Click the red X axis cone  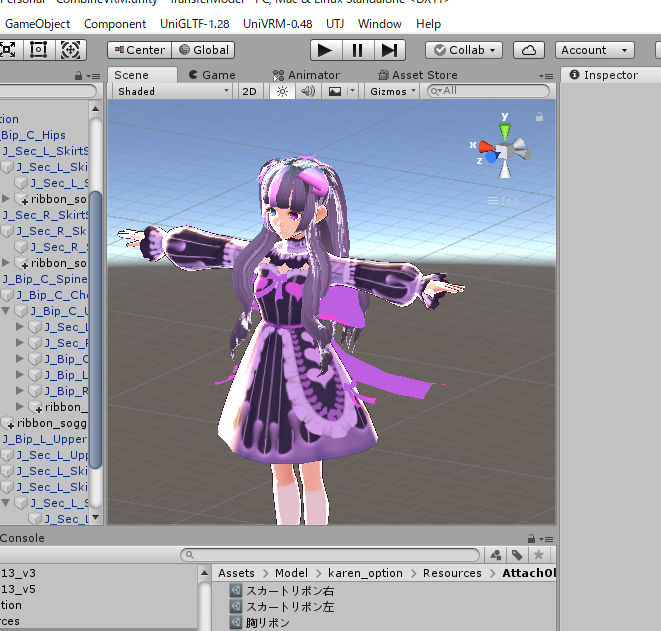point(487,147)
